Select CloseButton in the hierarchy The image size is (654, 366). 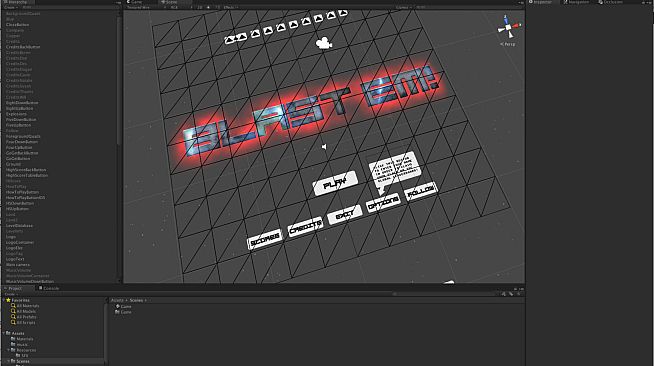(18, 25)
